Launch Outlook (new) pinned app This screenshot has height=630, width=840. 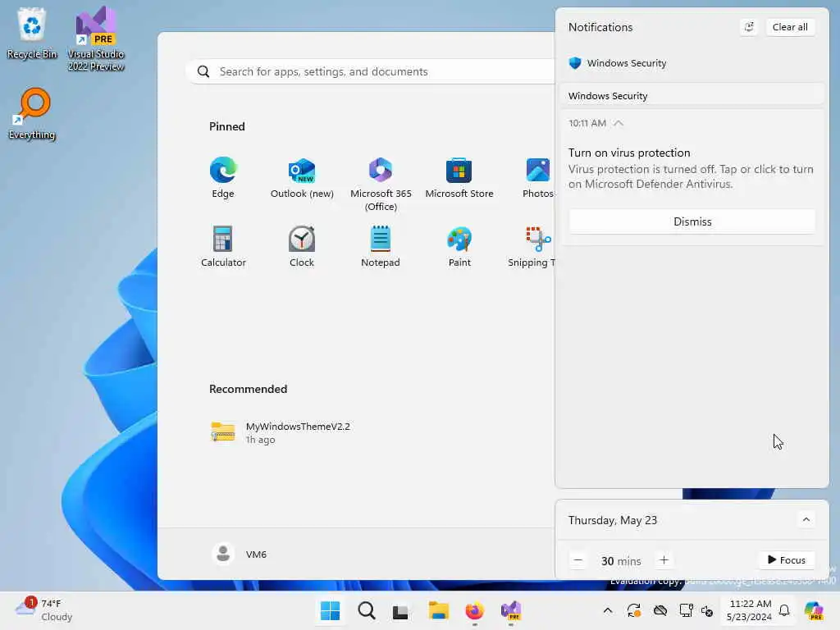click(302, 178)
